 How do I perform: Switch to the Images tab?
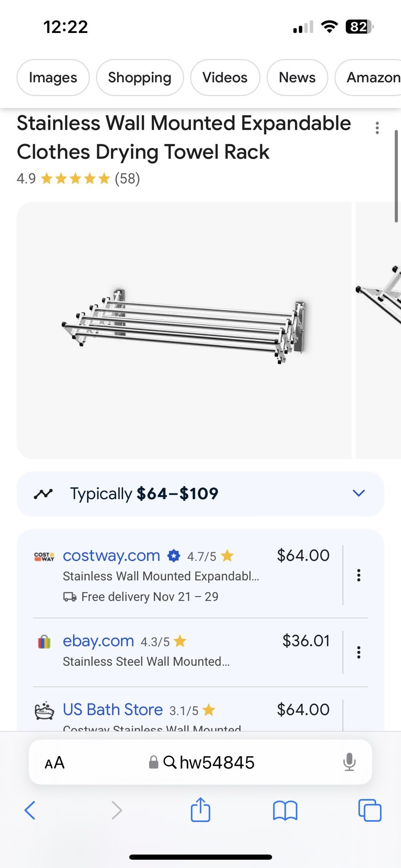(53, 77)
